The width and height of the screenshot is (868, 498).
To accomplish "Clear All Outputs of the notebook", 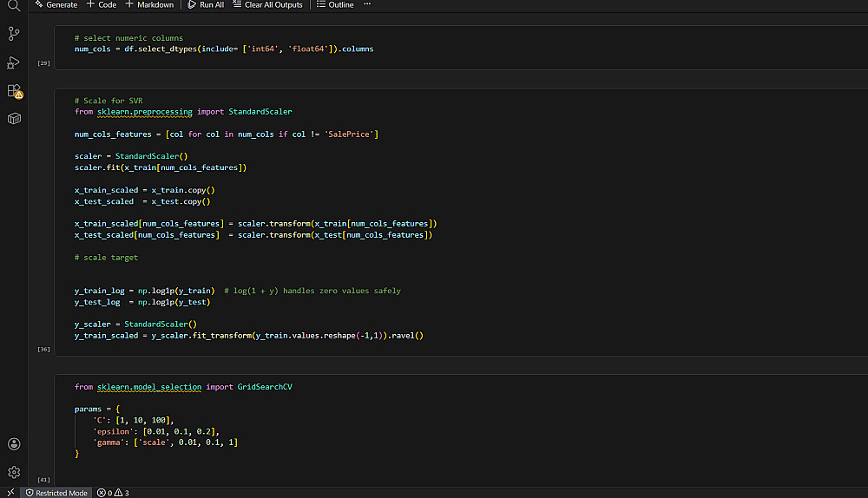I will [x=267, y=5].
